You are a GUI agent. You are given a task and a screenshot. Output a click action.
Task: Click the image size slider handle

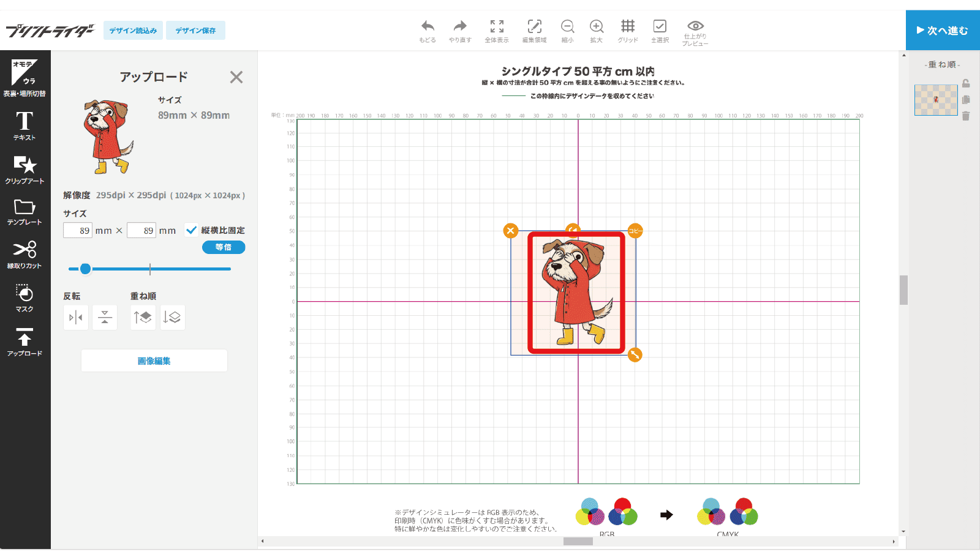click(85, 269)
